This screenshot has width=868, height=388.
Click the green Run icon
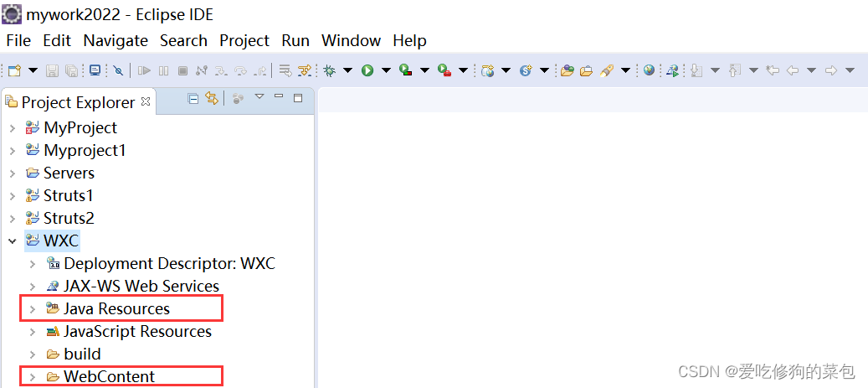point(367,70)
